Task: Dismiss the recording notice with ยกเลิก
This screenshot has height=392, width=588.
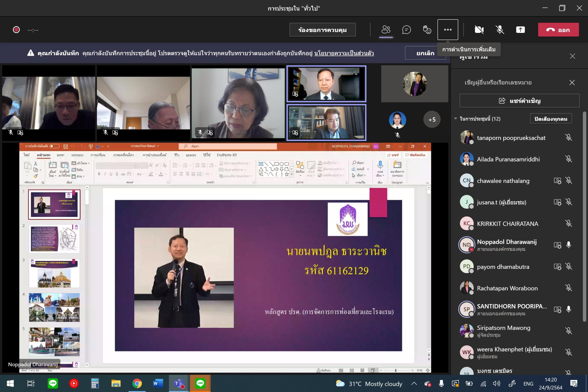Action: [x=425, y=53]
